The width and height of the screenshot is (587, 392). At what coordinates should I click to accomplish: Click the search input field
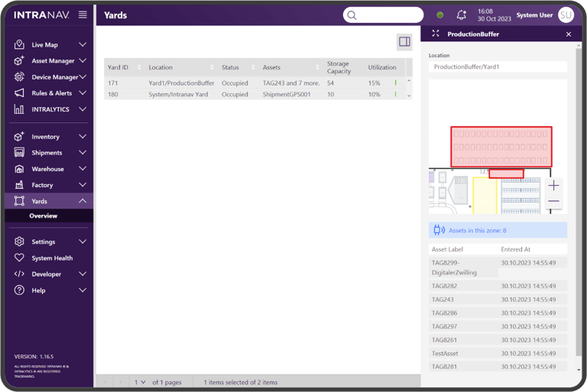(383, 15)
